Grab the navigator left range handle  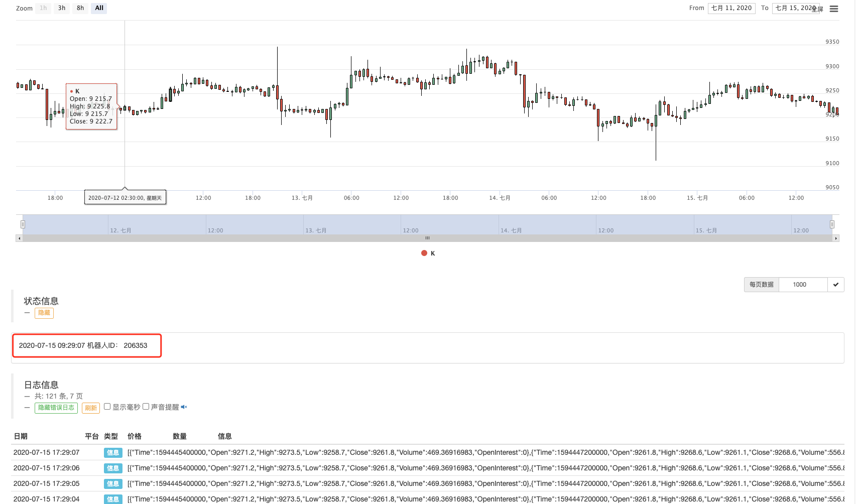point(23,224)
